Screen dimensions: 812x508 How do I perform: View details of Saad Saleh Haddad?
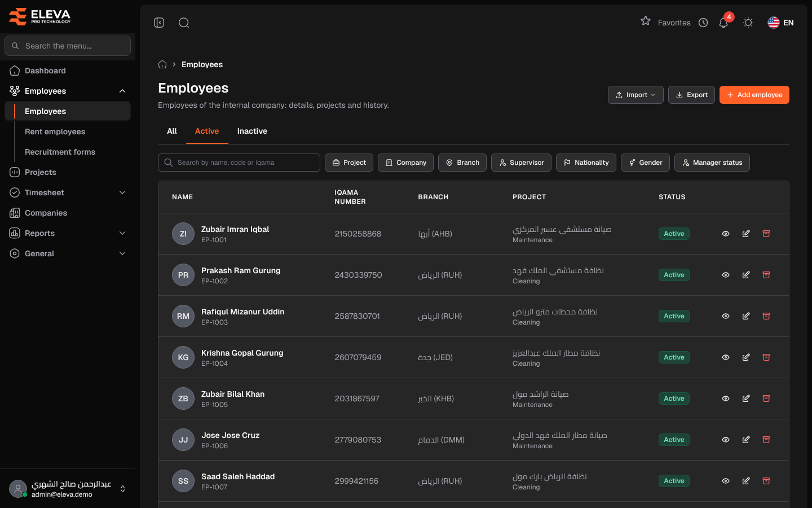click(726, 481)
